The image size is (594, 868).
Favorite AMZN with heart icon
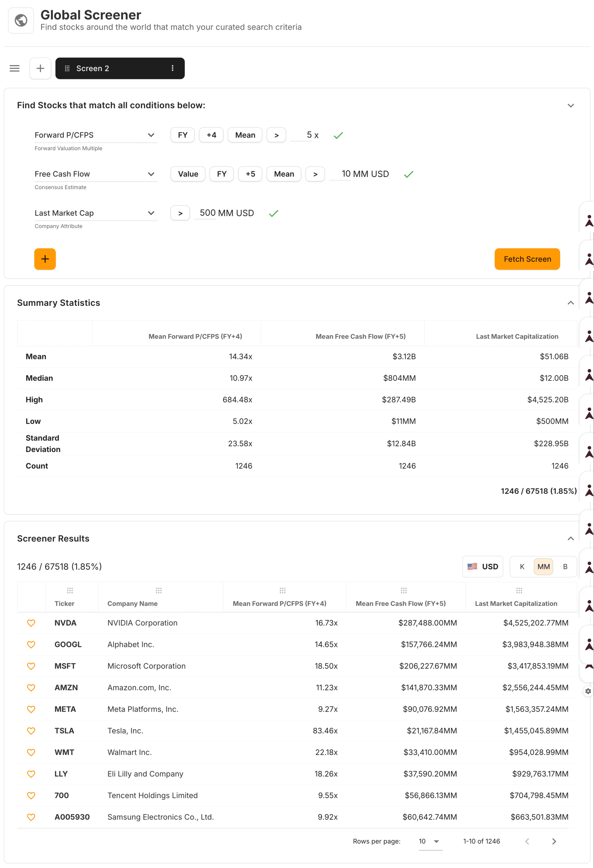pyautogui.click(x=31, y=688)
